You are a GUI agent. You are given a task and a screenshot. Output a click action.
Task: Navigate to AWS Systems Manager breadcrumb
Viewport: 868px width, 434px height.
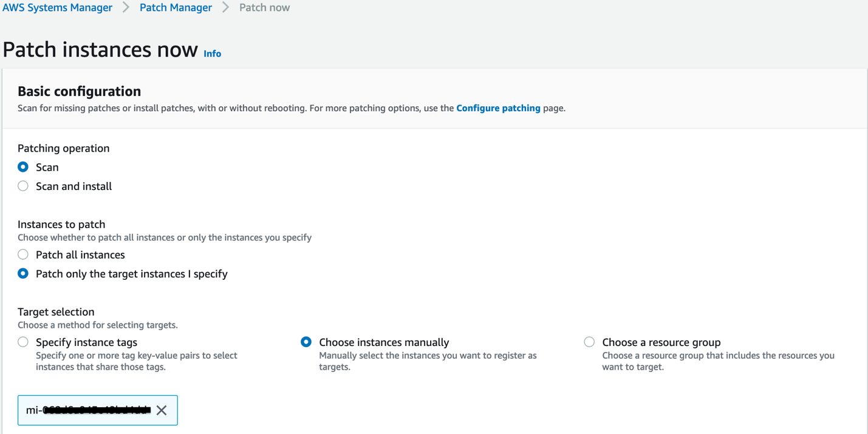pyautogui.click(x=57, y=7)
